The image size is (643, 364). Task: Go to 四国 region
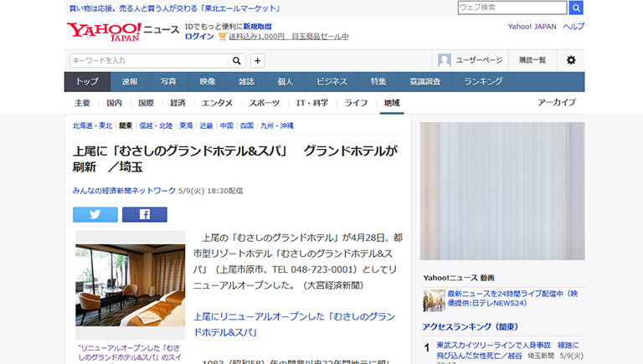pos(246,126)
